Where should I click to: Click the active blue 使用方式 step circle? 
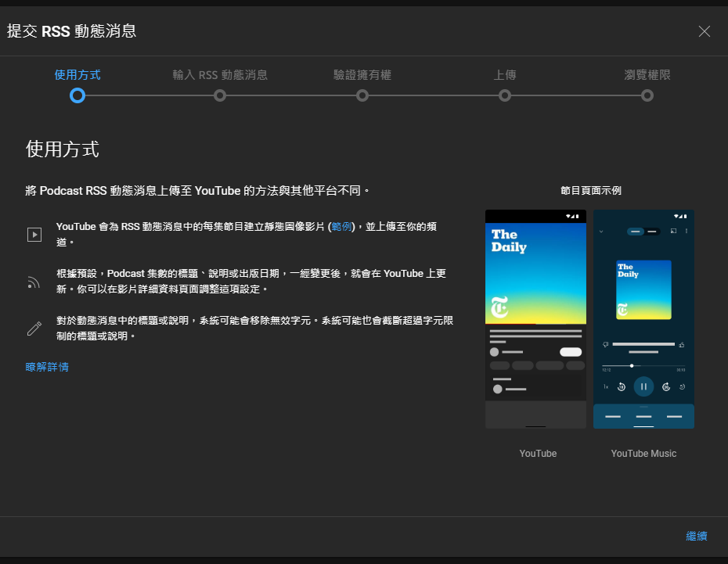pos(77,95)
